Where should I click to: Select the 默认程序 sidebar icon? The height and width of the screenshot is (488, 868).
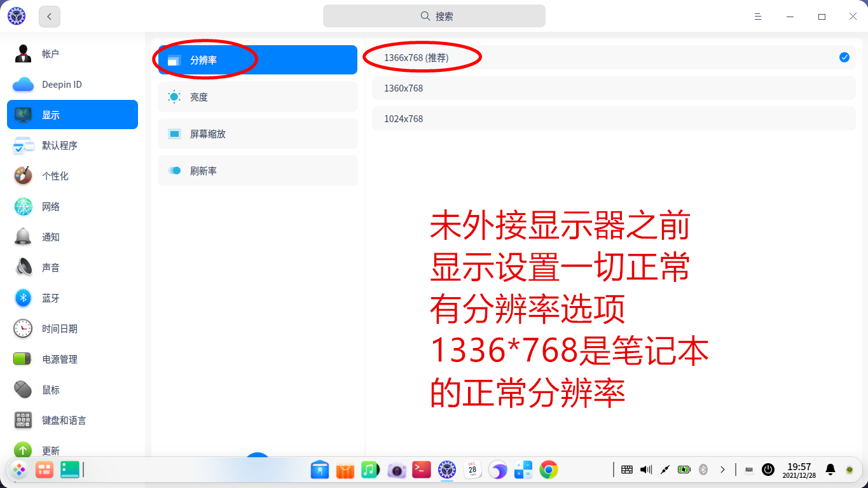(23, 146)
